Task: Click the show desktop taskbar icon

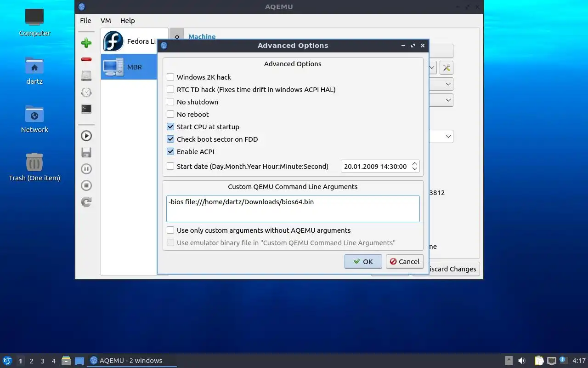Action: (x=79, y=361)
